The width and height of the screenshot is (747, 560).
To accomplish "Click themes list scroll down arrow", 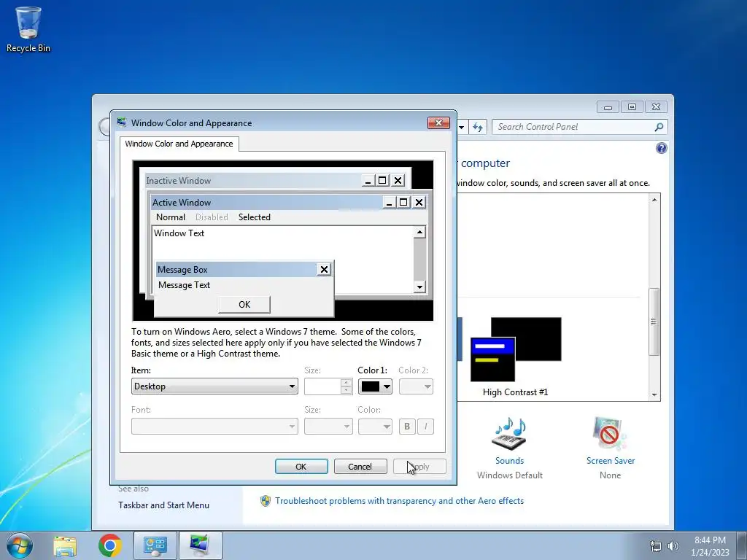I will point(654,394).
